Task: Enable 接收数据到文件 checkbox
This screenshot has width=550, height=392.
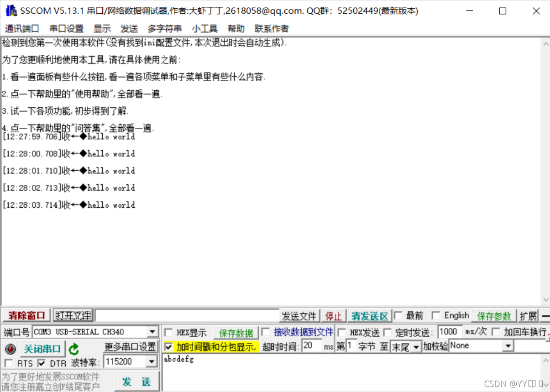Action: tap(265, 332)
